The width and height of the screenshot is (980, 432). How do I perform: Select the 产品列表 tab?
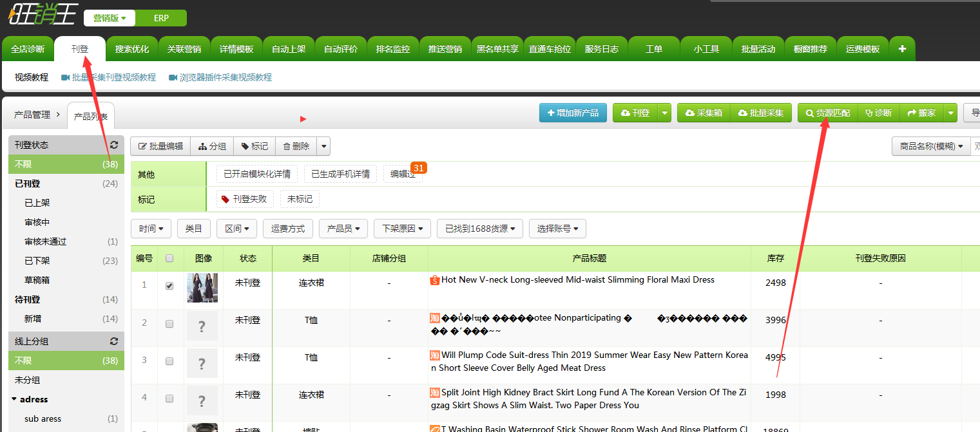click(x=91, y=117)
